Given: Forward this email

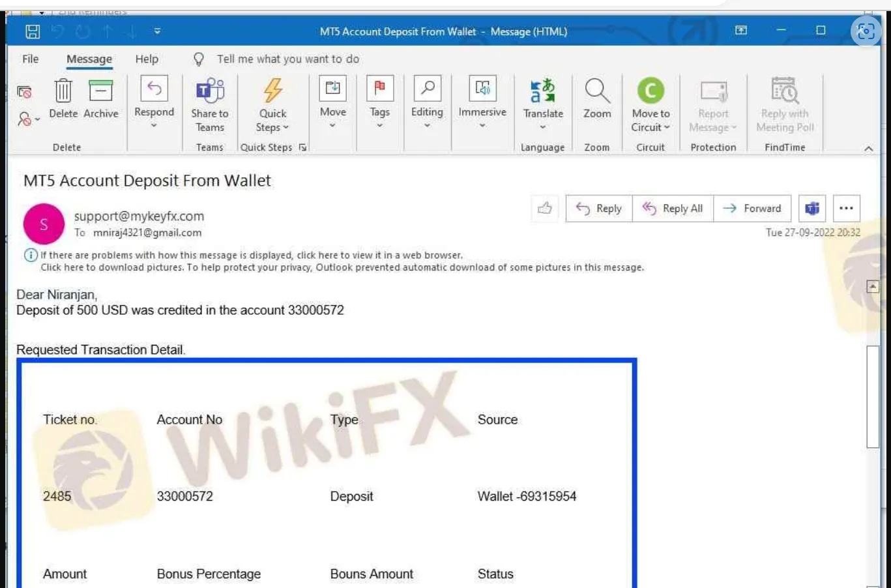Looking at the screenshot, I should [x=752, y=209].
